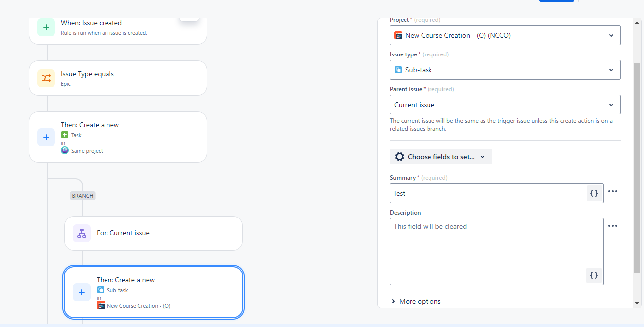Open more actions next to the Description field

tap(613, 226)
